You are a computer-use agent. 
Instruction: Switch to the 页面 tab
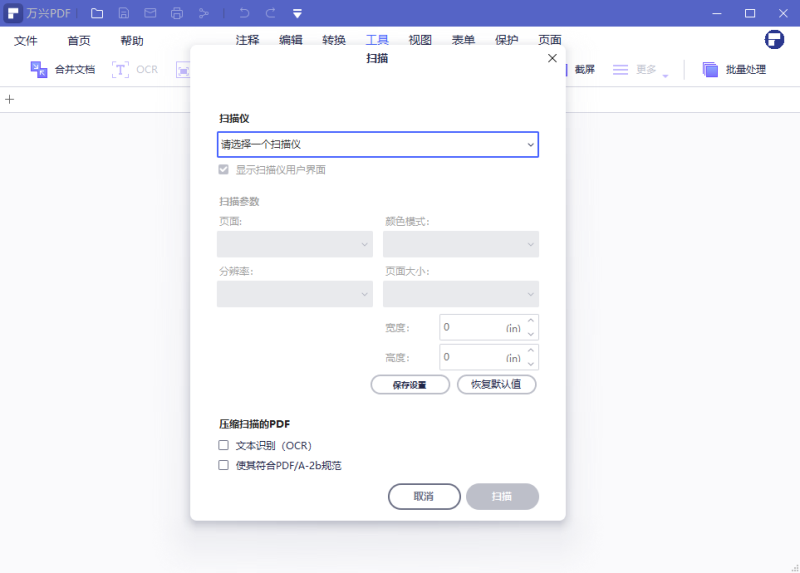pyautogui.click(x=550, y=40)
